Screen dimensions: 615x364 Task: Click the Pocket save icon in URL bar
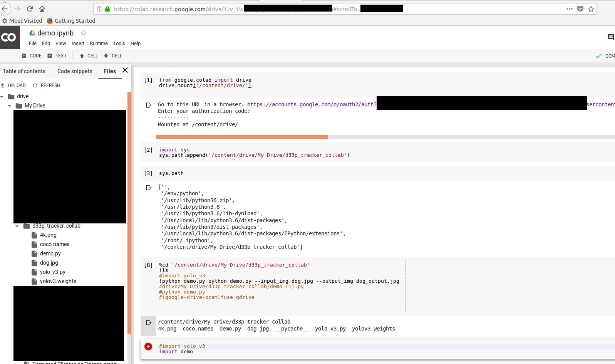point(580,9)
